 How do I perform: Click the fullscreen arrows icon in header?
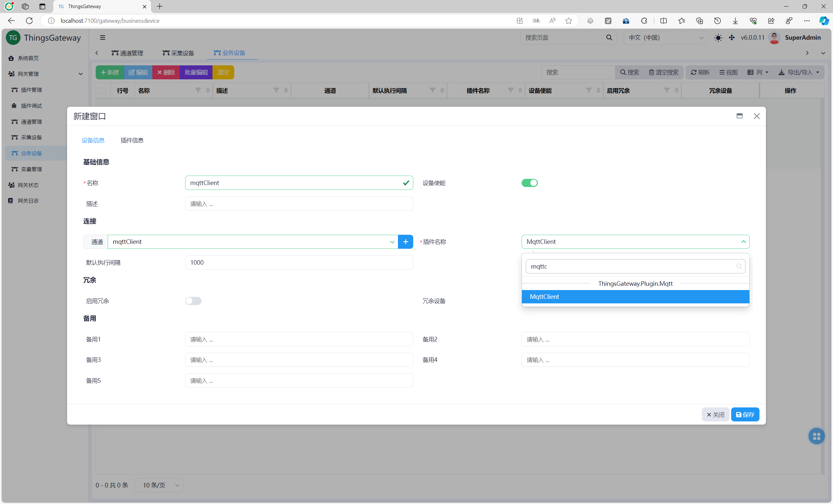[731, 37]
